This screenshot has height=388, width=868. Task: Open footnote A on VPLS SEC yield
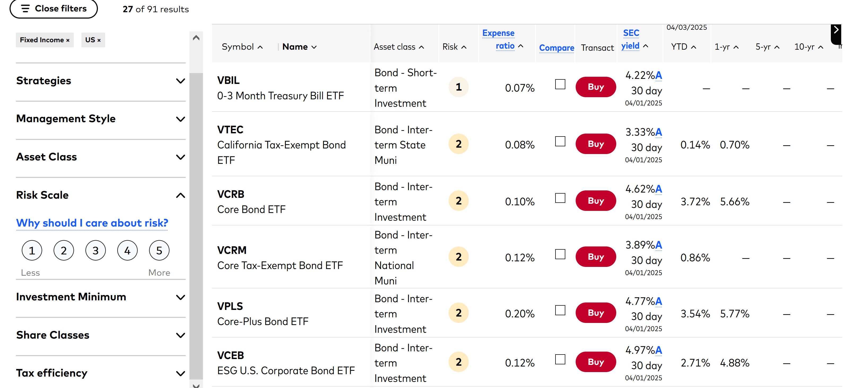659,301
